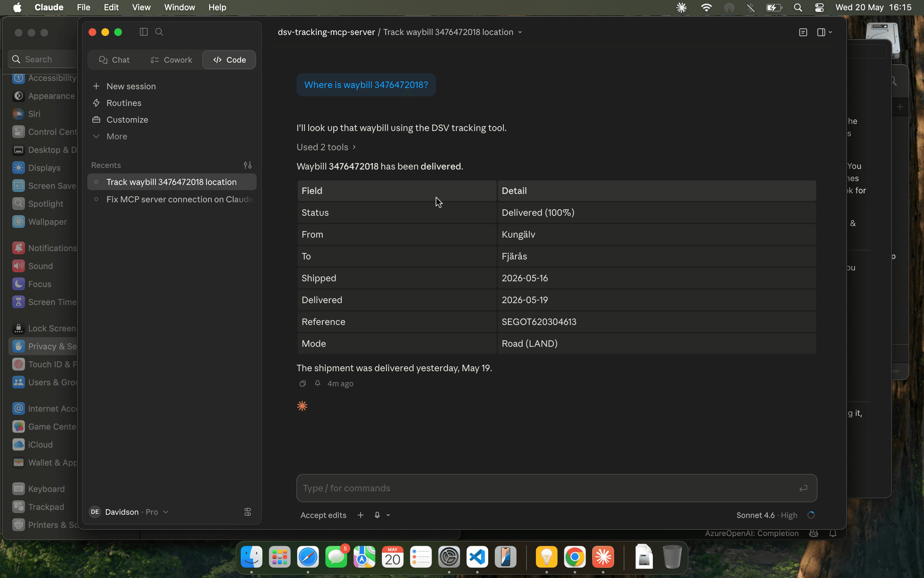Viewport: 924px width, 578px height.
Task: Open Claude from the Dock
Action: click(603, 557)
